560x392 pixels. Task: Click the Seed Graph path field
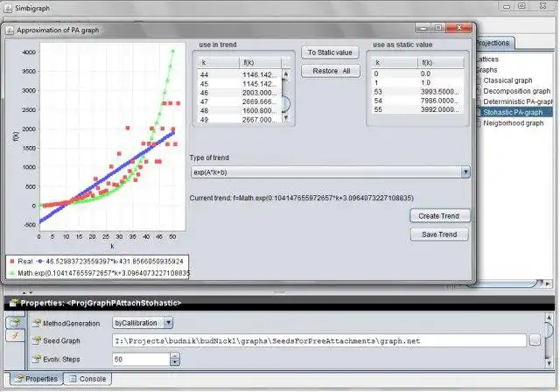coord(318,340)
